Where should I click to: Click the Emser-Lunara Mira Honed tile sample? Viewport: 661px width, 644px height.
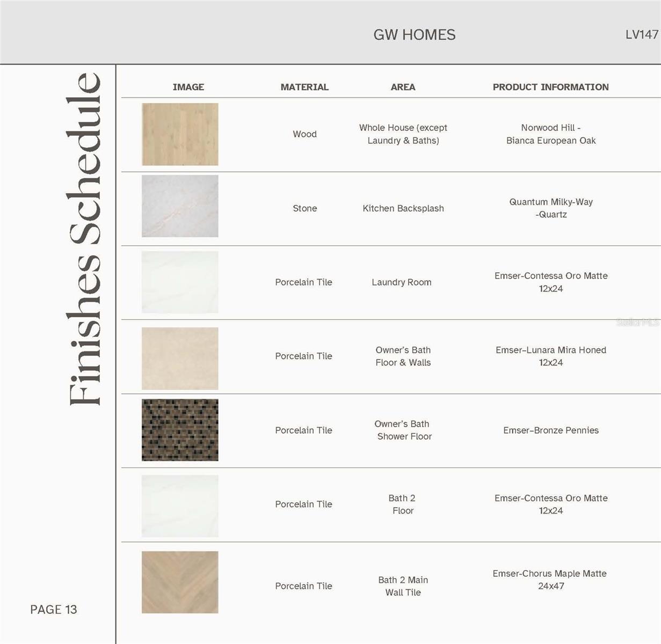click(x=180, y=357)
